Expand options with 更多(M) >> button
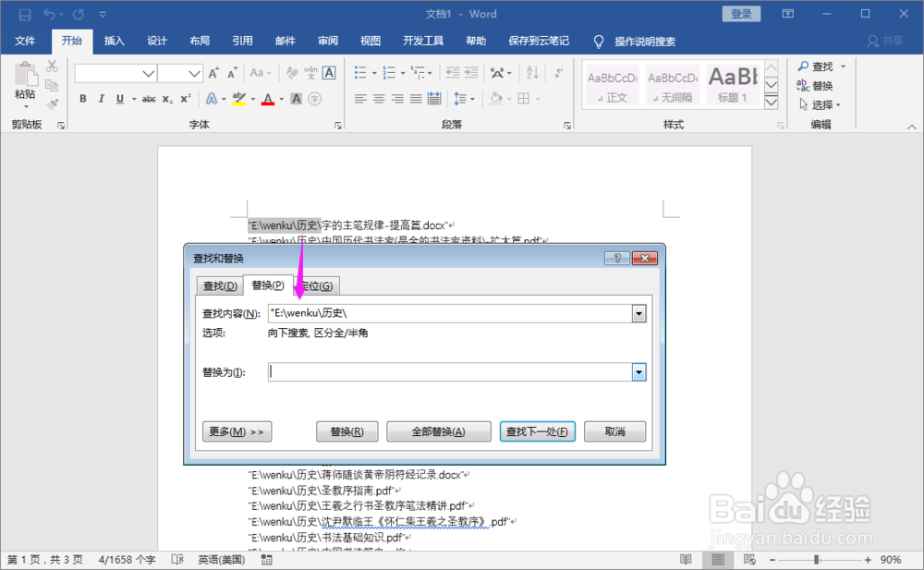 tap(237, 431)
